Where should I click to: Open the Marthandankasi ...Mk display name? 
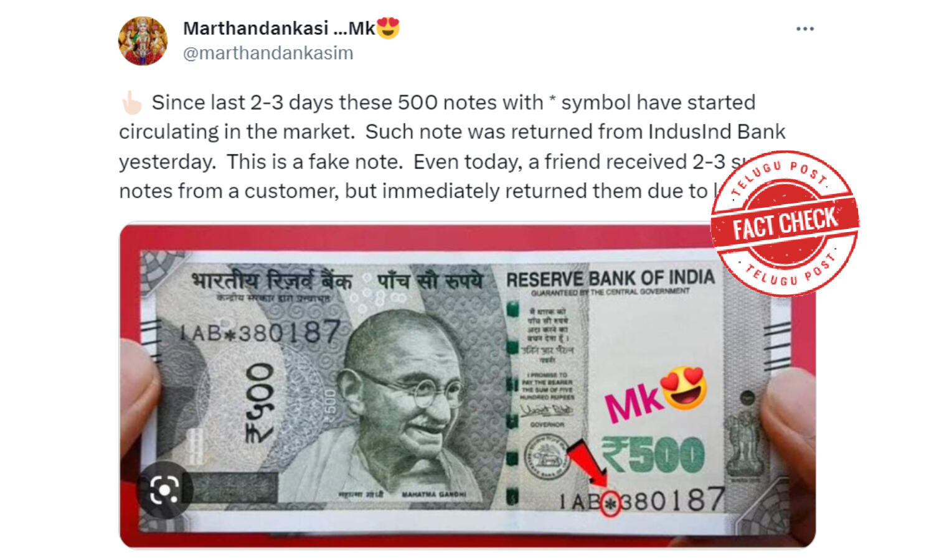click(x=279, y=28)
